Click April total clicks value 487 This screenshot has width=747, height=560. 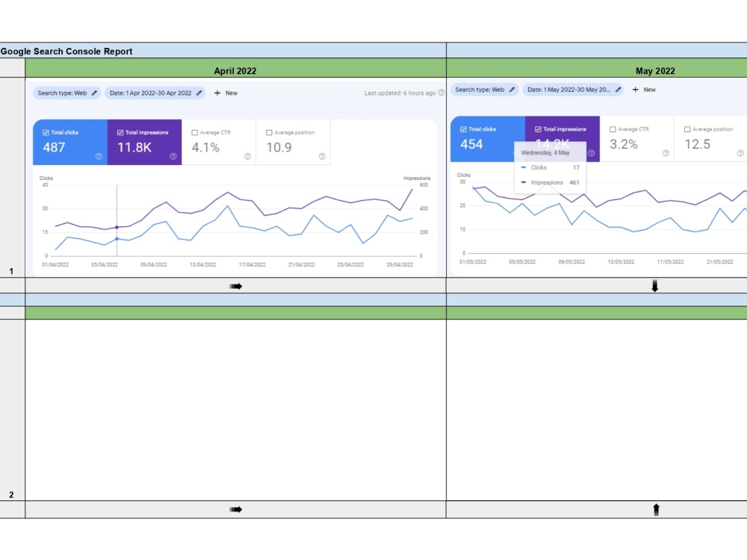pos(54,148)
